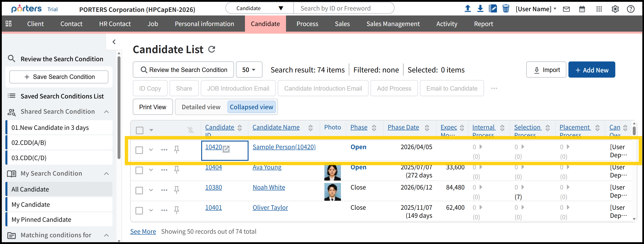This screenshot has width=644, height=244.
Task: Click the calendar icon in top bar
Action: pyautogui.click(x=582, y=9)
